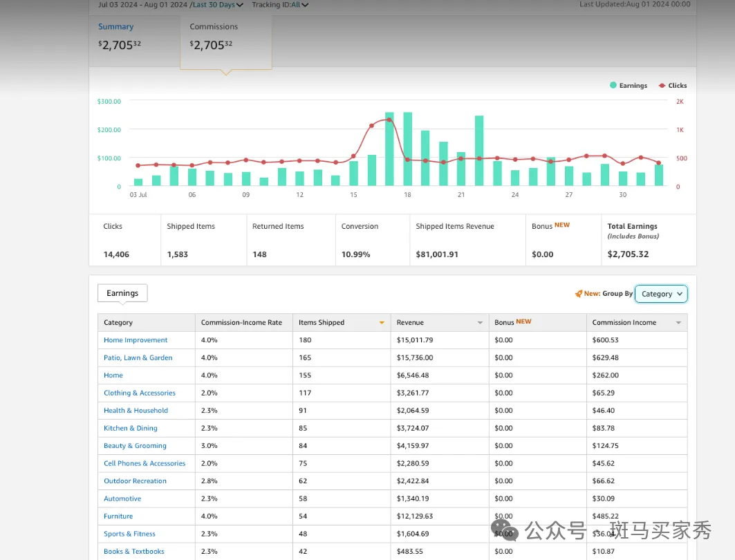The image size is (735, 560).
Task: Sort table by Items Shipped arrow
Action: click(382, 322)
